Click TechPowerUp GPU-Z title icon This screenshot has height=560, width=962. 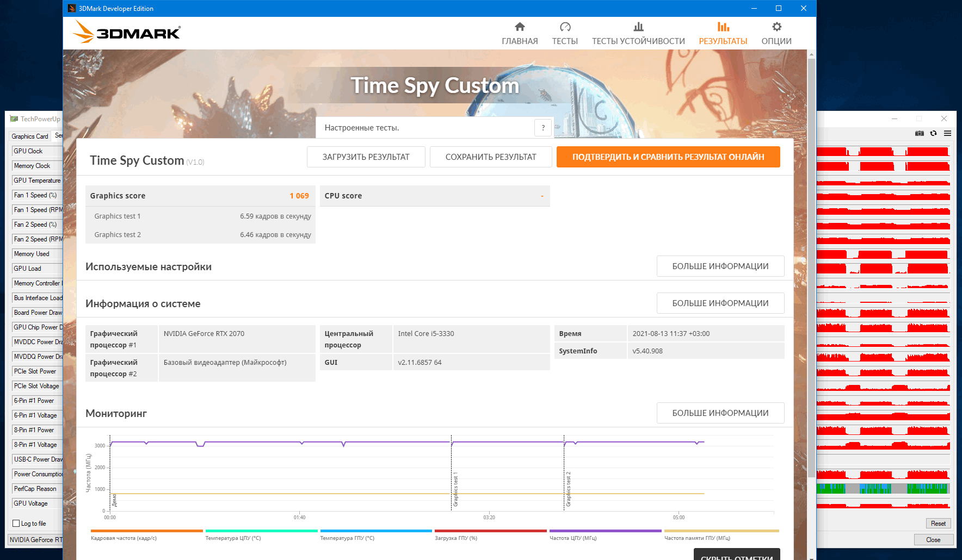(x=14, y=119)
